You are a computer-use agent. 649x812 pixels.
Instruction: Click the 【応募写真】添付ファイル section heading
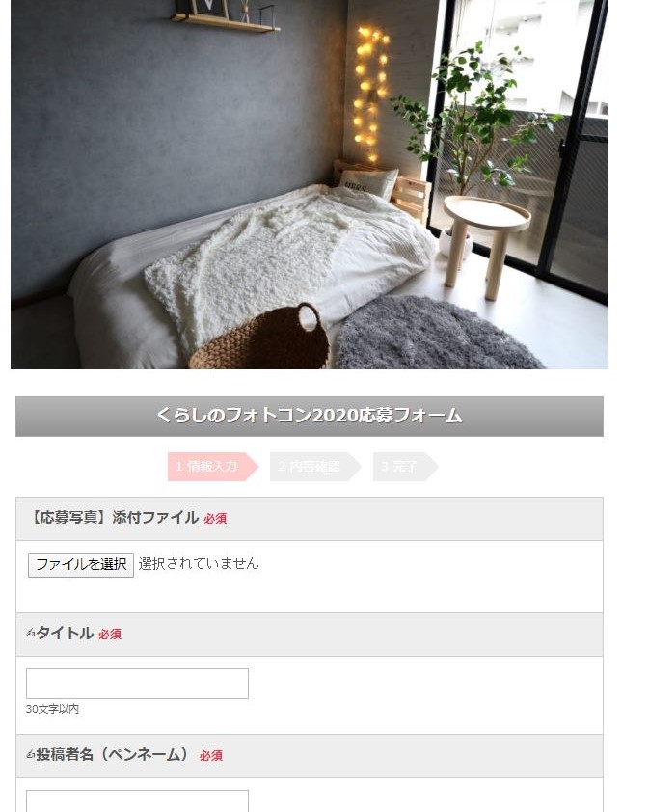pyautogui.click(x=113, y=517)
